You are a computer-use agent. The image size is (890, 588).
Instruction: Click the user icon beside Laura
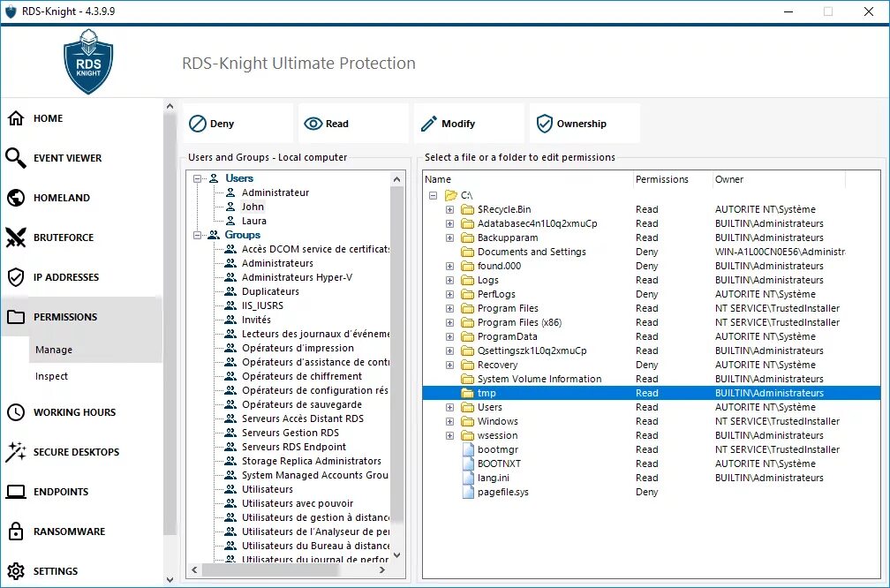[230, 221]
